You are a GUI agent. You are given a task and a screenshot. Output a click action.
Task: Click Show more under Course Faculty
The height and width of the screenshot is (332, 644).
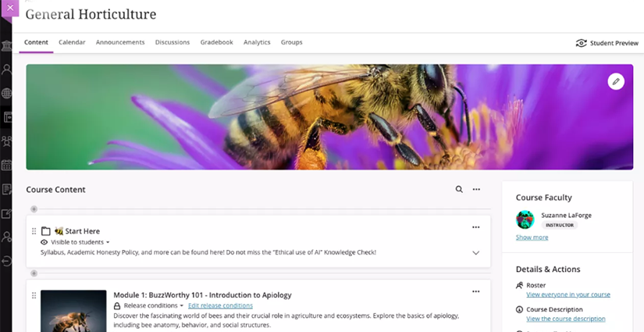pyautogui.click(x=532, y=237)
